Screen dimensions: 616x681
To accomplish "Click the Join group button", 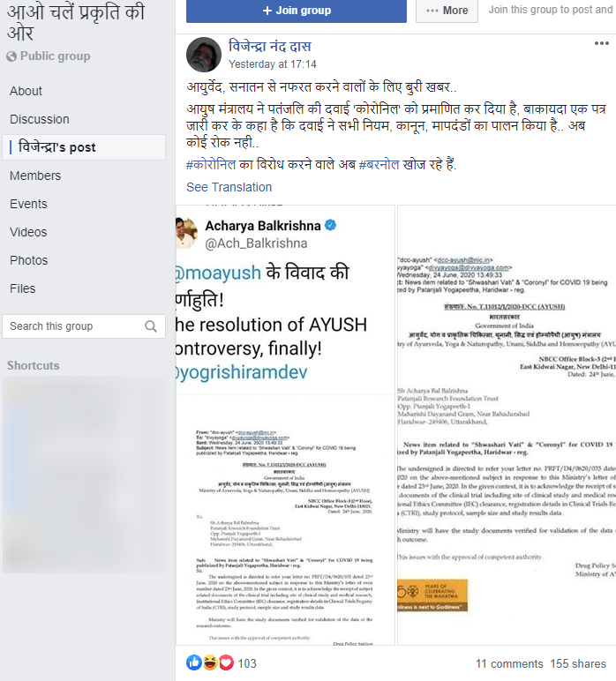I will pos(297,11).
